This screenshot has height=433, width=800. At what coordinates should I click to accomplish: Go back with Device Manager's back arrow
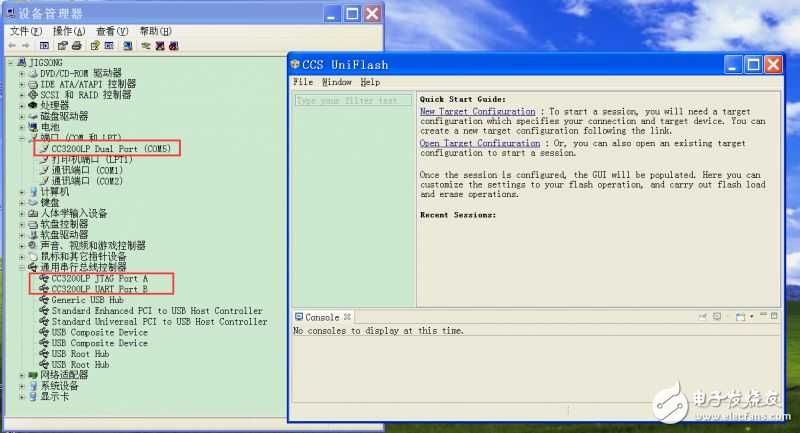click(x=12, y=45)
